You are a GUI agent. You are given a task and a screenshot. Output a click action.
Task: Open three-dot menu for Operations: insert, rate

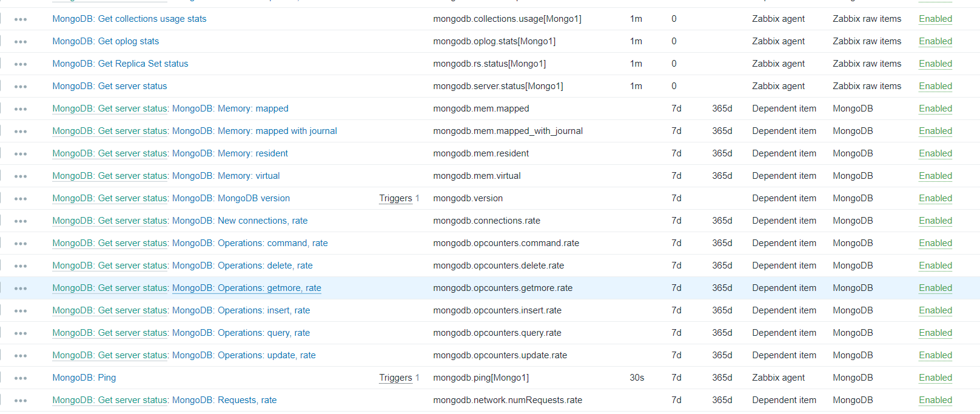(21, 311)
